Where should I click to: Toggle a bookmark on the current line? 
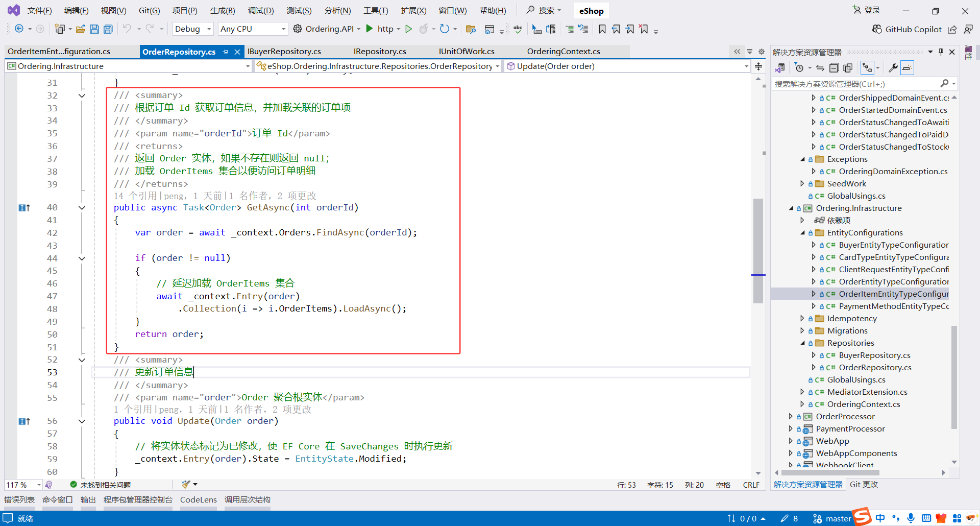click(602, 29)
